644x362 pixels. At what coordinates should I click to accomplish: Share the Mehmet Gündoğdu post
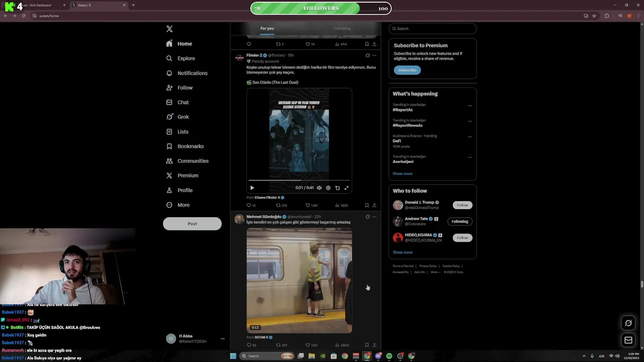[374, 345]
